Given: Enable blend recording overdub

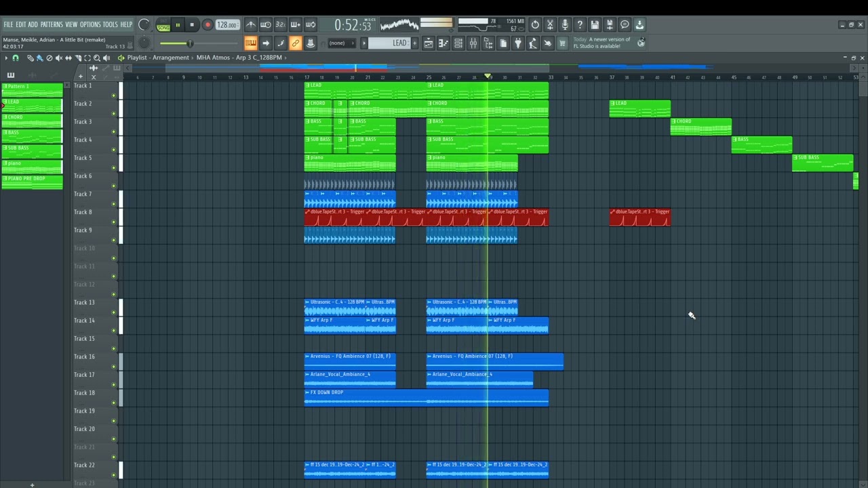Looking at the screenshot, I should (x=296, y=25).
